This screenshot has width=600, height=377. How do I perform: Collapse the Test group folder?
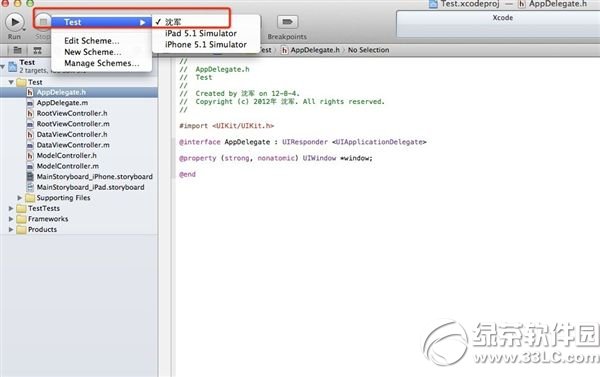(x=11, y=82)
